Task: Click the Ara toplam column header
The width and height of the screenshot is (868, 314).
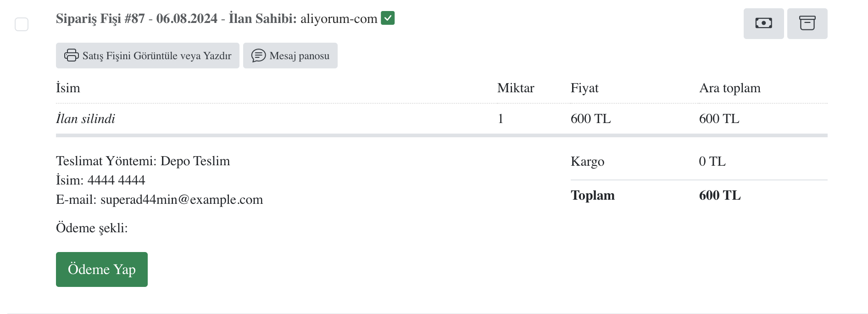Action: coord(729,88)
